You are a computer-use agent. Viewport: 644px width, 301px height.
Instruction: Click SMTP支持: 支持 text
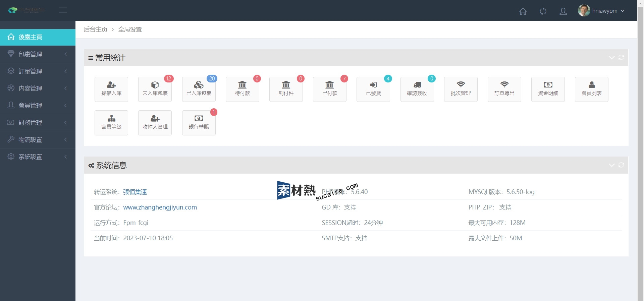point(344,238)
